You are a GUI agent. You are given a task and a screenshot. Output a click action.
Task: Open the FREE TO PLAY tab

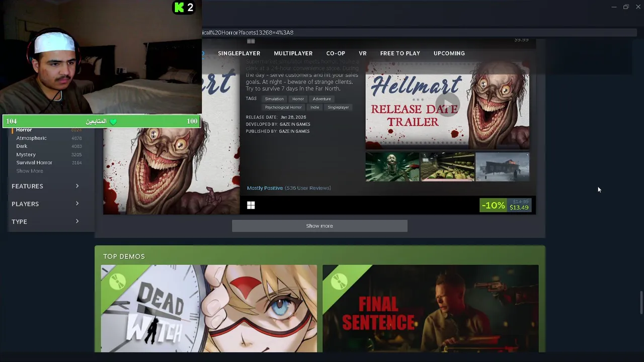[400, 53]
